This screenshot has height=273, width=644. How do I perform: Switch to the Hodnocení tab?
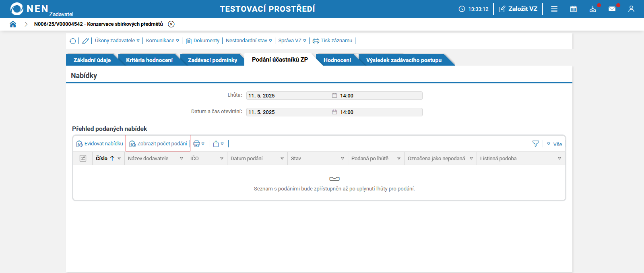click(x=337, y=60)
